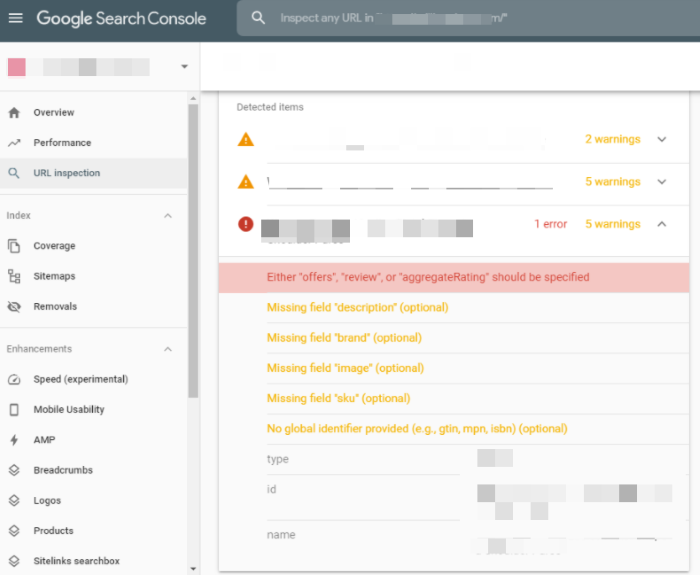
Task: Open Coverage report icon
Action: pos(14,246)
